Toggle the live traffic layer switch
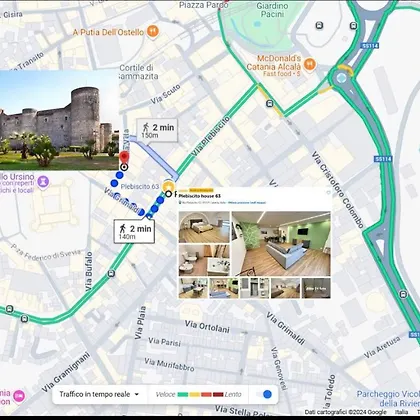 pyautogui.click(x=264, y=394)
